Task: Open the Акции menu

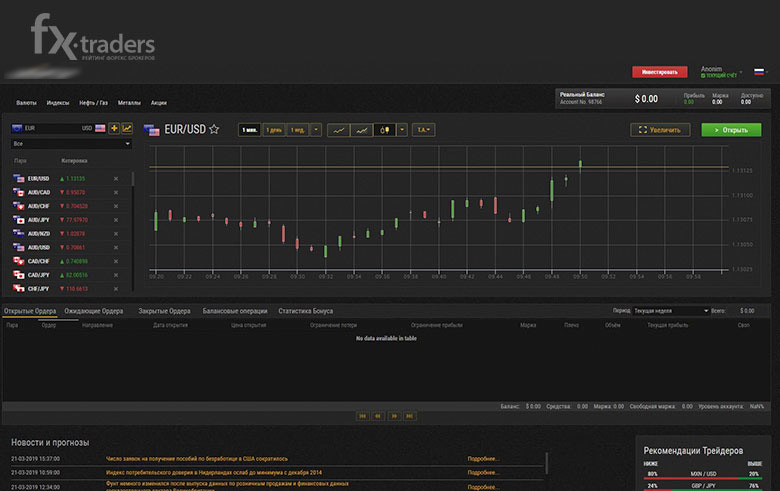Action: [x=159, y=103]
